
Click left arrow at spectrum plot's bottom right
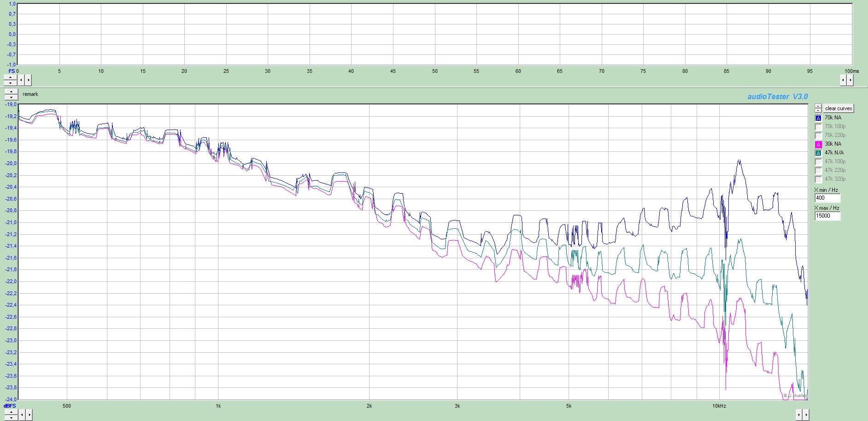798,415
